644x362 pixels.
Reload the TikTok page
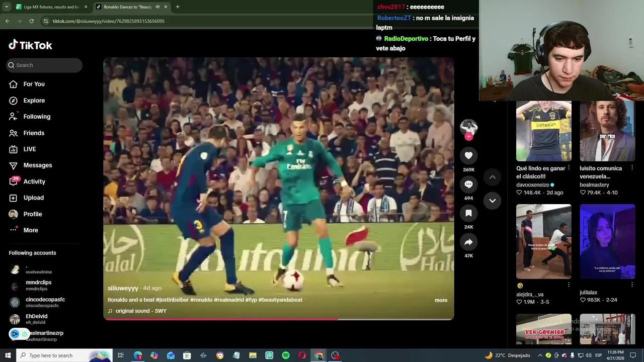(31, 21)
